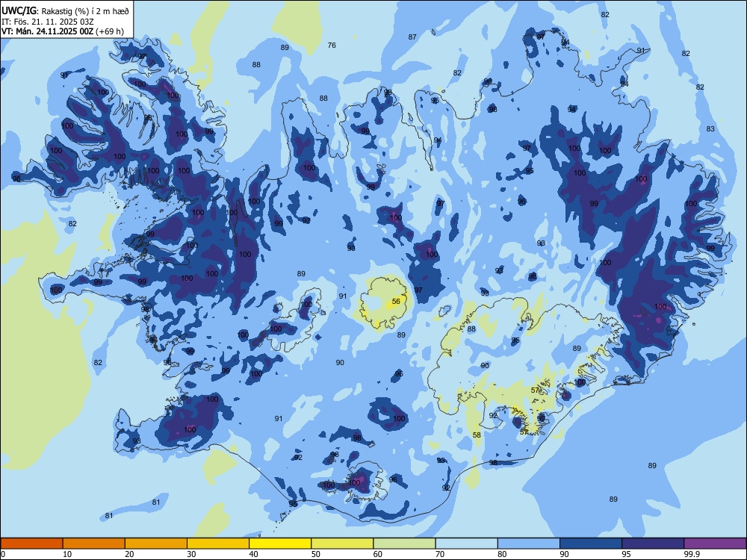The height and width of the screenshot is (560, 747).
Task: Click the '83' humidity value on map
Action: (x=710, y=128)
